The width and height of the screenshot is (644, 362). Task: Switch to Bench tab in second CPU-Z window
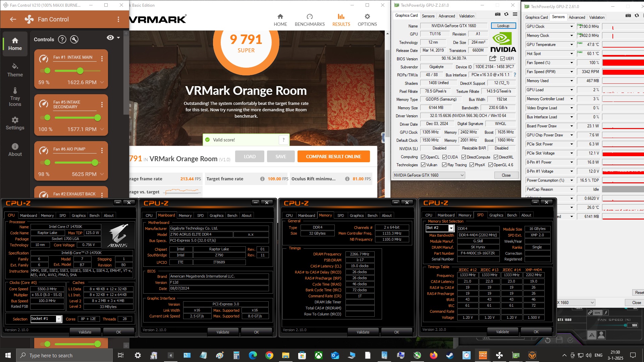[x=232, y=216]
